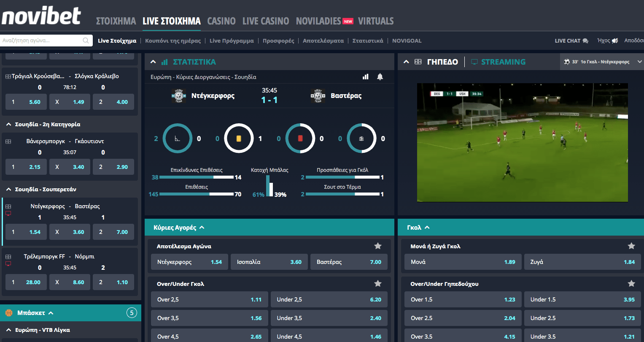Viewport: 644px width, 342px height.
Task: Enable match notifications bell icon
Action: [x=380, y=77]
